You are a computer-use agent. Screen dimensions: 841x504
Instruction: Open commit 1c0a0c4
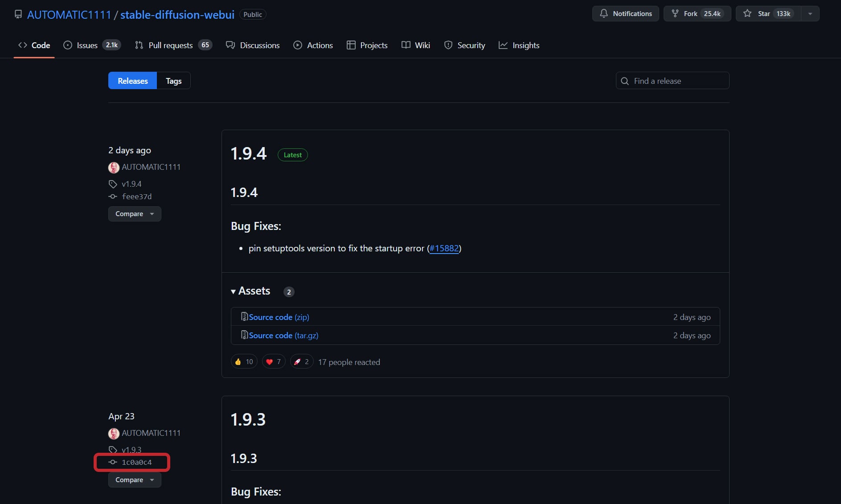[x=137, y=463]
